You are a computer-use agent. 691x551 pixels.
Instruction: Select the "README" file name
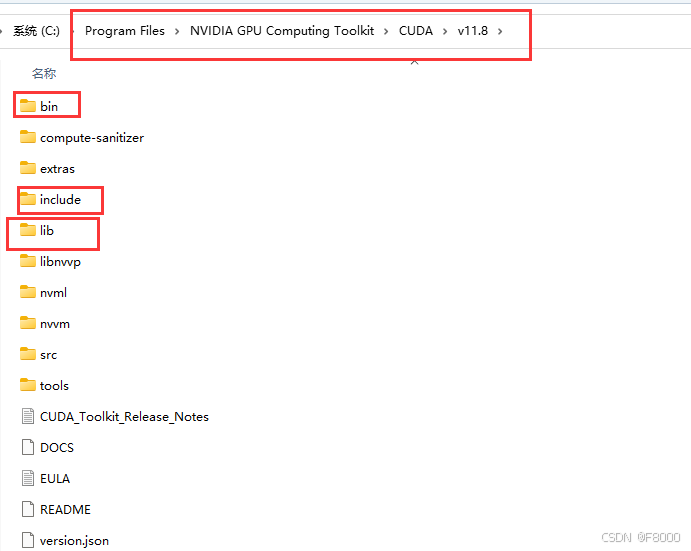pos(65,510)
